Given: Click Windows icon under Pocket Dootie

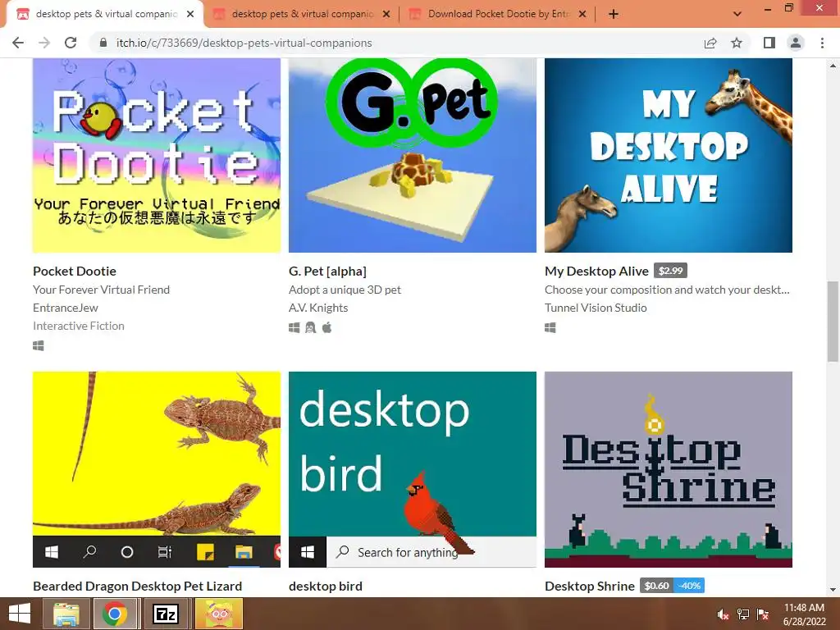Looking at the screenshot, I should pos(38,345).
